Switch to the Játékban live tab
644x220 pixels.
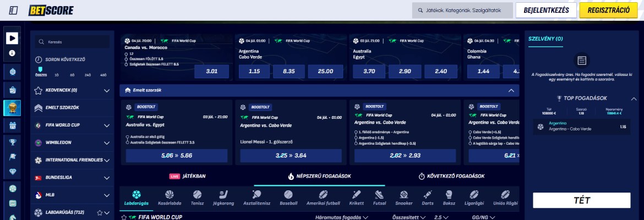[187, 176]
